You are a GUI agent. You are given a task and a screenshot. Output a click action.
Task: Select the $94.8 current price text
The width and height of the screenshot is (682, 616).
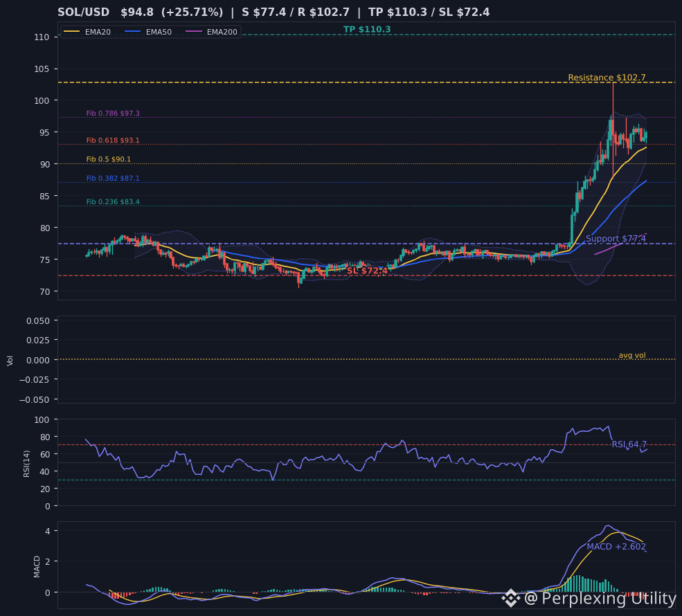point(137,12)
